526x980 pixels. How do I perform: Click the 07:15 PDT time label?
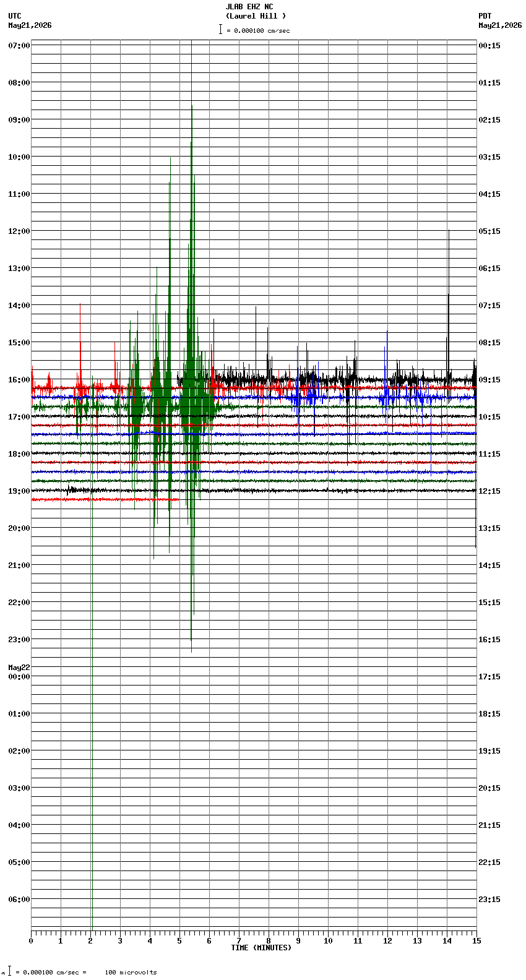click(x=489, y=306)
